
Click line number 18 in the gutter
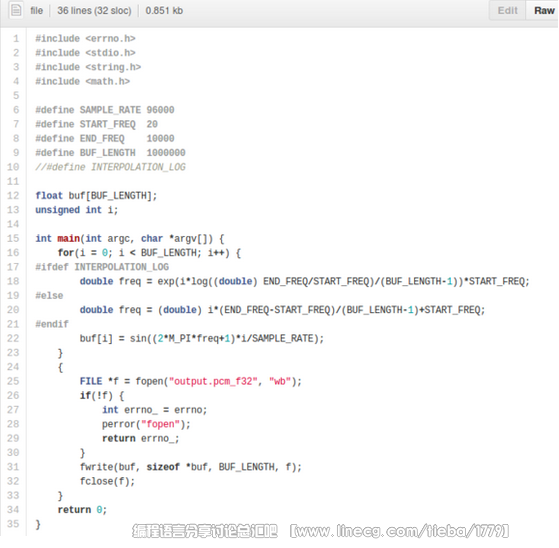point(13,281)
